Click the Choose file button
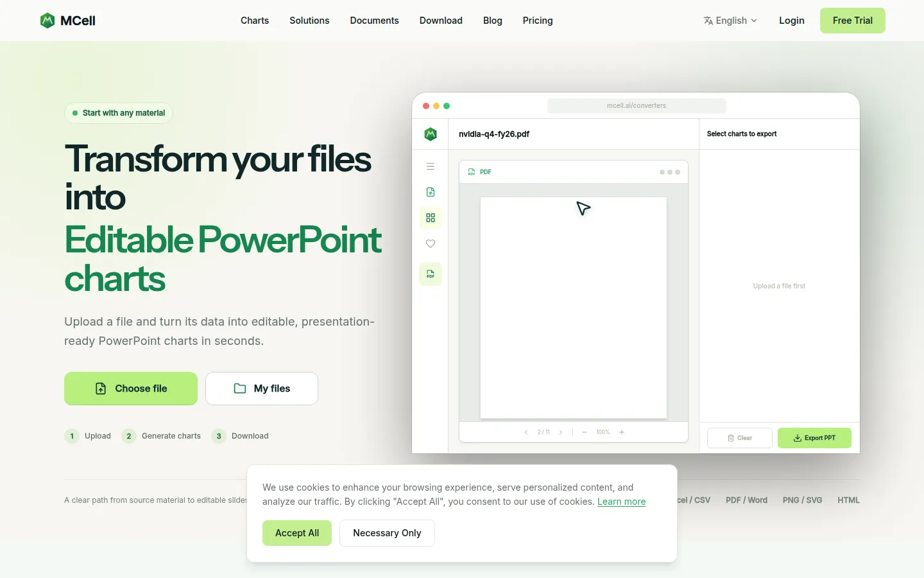 [131, 389]
